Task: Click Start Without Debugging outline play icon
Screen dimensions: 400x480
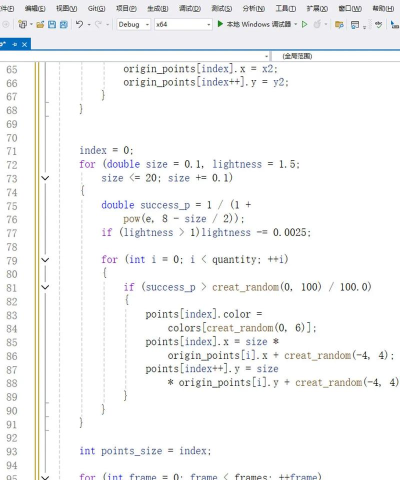Action: (x=304, y=24)
